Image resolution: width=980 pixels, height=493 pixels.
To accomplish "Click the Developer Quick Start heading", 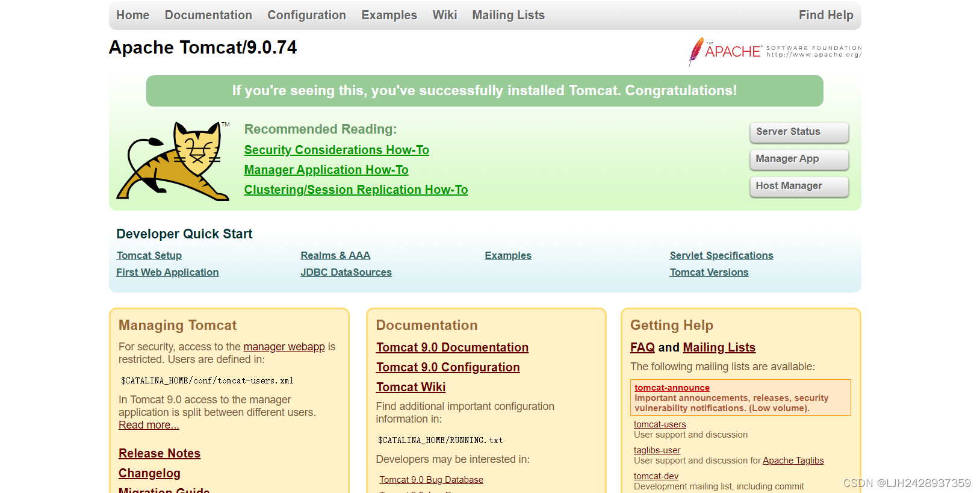I will point(184,234).
